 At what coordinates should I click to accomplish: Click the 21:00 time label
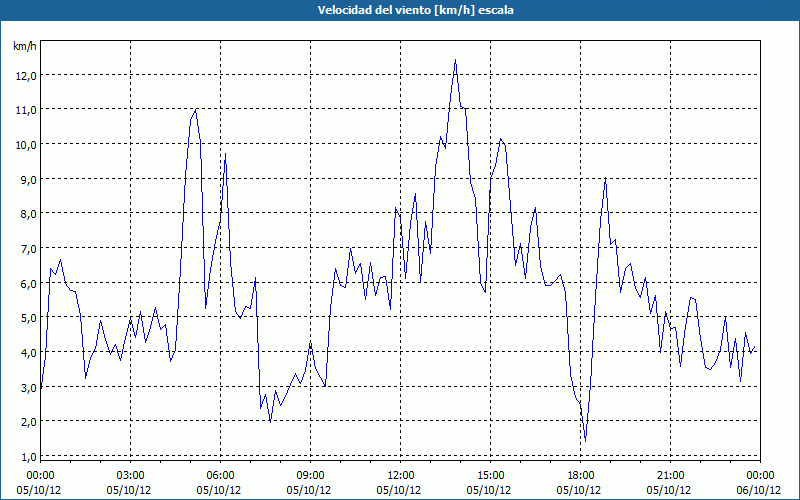click(x=670, y=476)
